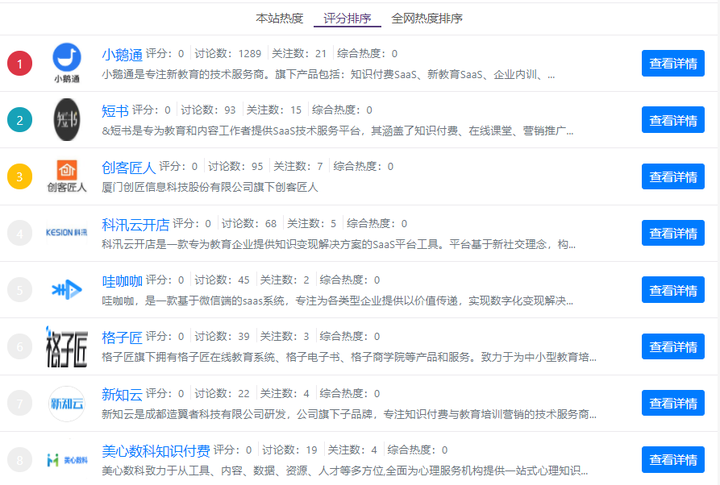The height and width of the screenshot is (485, 720).
Task: Click the 哇咖咖 blue fish logo
Action: pos(67,290)
